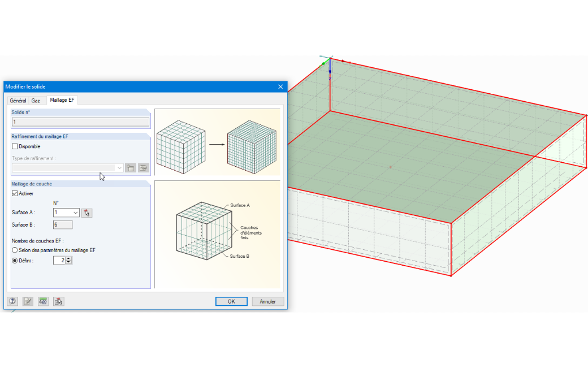Confirm with the OK button

(x=231, y=301)
